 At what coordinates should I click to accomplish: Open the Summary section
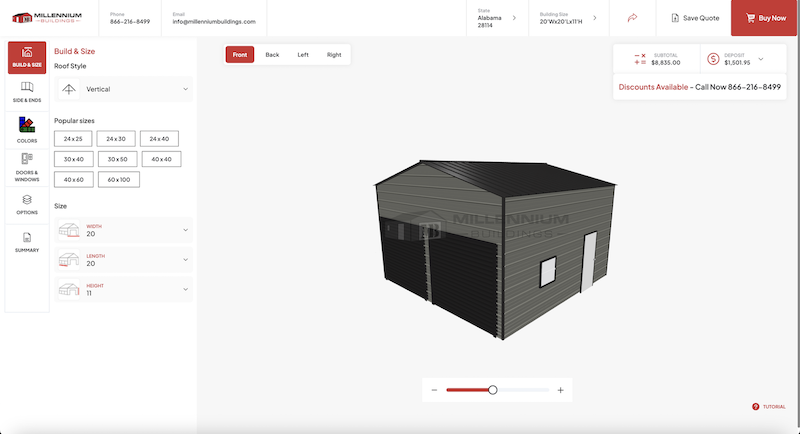(27, 241)
